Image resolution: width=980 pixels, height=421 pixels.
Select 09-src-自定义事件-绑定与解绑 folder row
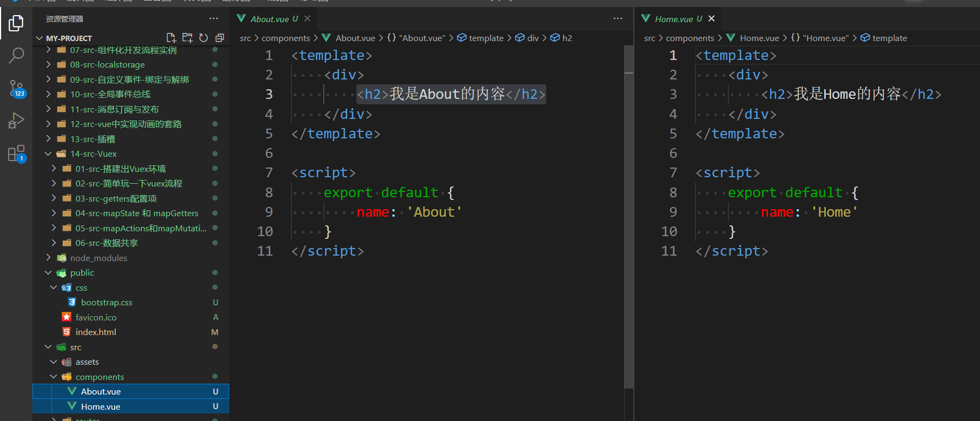click(x=131, y=79)
